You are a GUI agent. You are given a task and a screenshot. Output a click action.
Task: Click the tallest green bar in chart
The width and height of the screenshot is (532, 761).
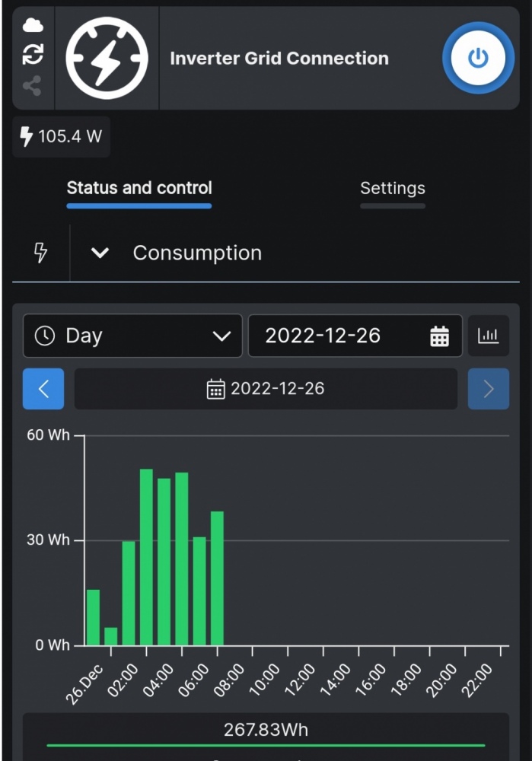tap(146, 557)
